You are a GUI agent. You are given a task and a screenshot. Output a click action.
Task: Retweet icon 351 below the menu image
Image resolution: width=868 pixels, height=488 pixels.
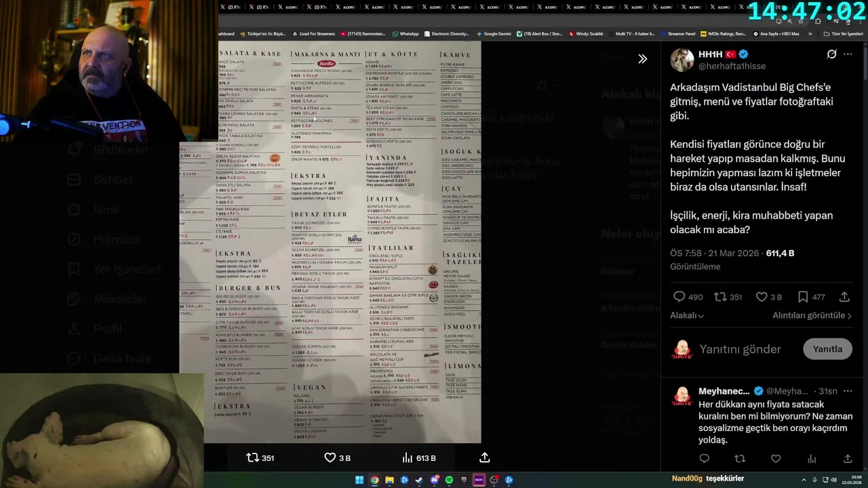pyautogui.click(x=252, y=457)
